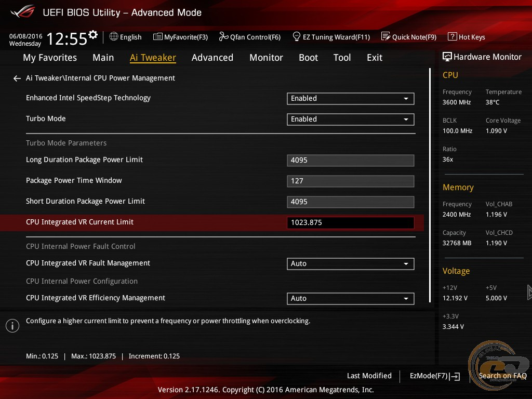Click the Core Voltage value 1.090 V
532x399 pixels.
point(496,131)
